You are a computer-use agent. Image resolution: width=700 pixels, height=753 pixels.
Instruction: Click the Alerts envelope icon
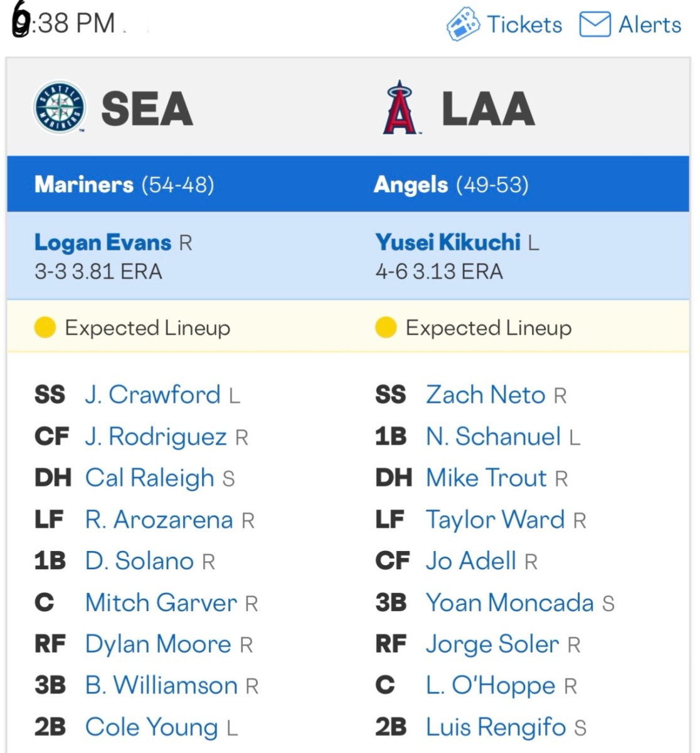595,25
